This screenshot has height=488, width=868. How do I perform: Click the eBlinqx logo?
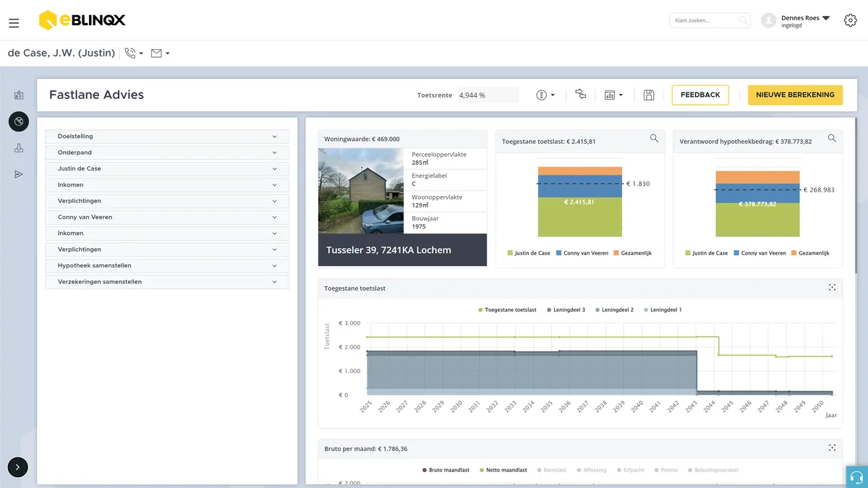pos(82,20)
